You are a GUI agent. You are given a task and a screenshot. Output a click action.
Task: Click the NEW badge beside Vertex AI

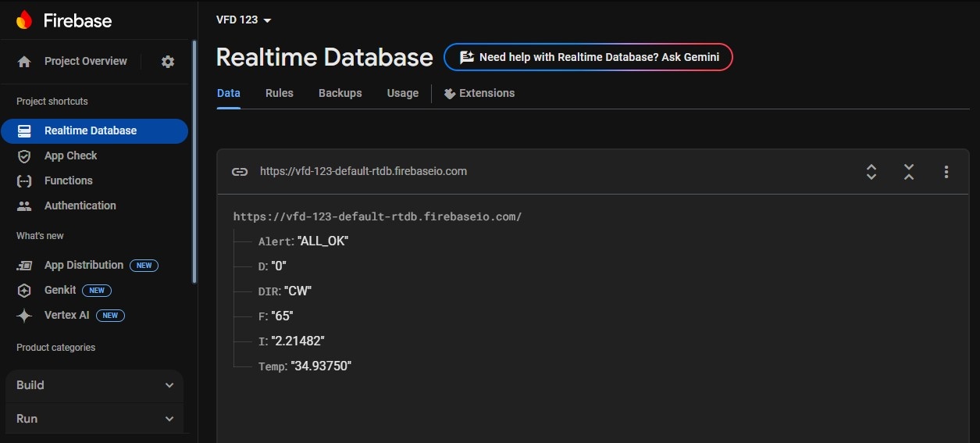[x=110, y=316]
